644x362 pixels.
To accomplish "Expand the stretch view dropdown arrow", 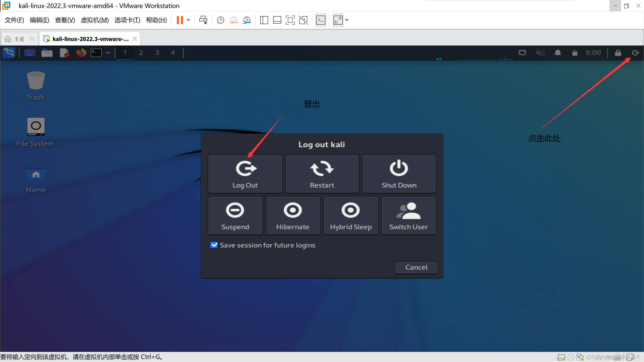I will point(347,20).
